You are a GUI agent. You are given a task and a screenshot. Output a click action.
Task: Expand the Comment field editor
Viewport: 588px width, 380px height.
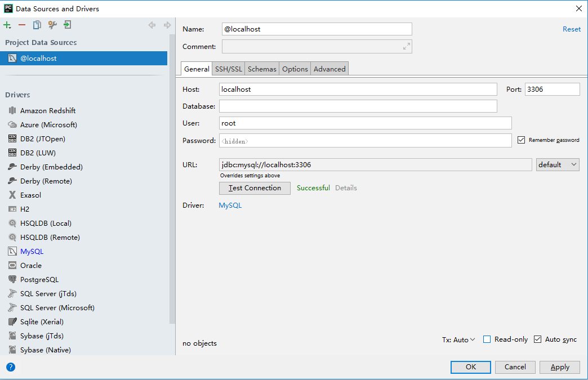(x=407, y=47)
